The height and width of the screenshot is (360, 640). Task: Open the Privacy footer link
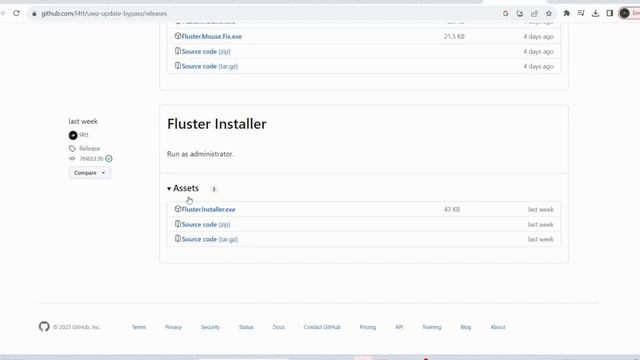pyautogui.click(x=173, y=327)
